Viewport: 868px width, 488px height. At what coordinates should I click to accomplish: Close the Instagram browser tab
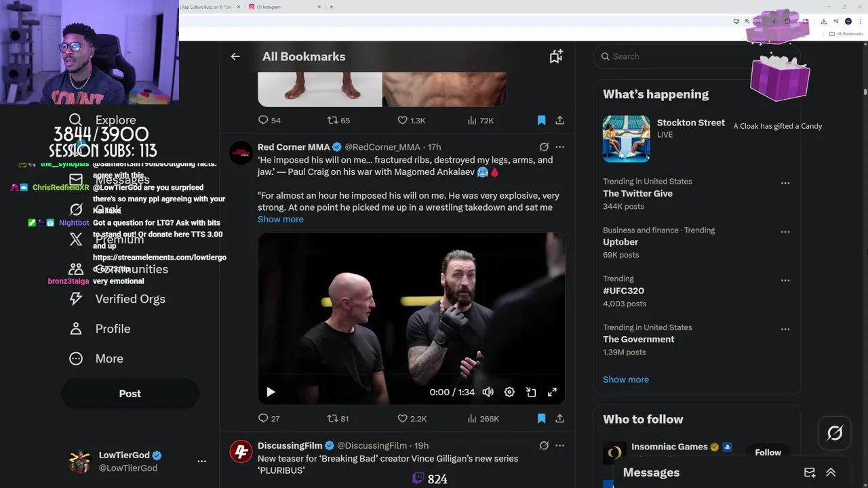(319, 7)
